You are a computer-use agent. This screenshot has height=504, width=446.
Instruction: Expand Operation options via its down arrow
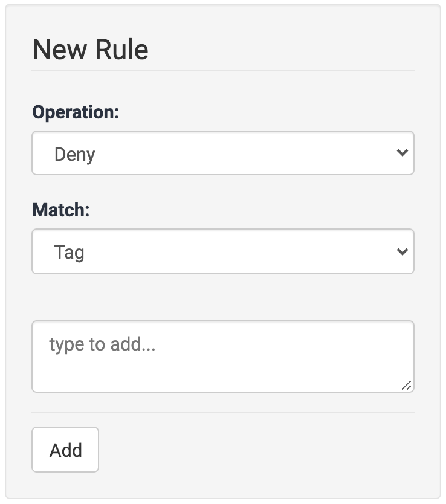(x=402, y=153)
